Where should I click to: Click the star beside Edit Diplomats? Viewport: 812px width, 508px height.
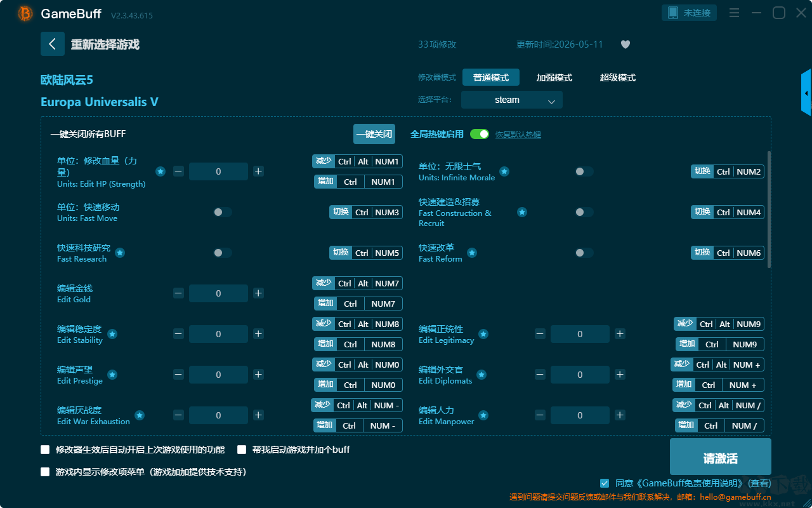(481, 375)
